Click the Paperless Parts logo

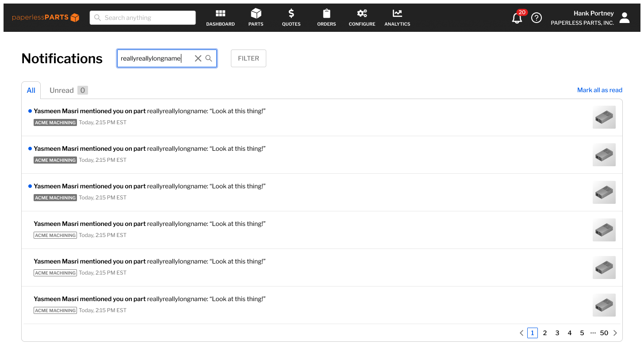click(46, 17)
